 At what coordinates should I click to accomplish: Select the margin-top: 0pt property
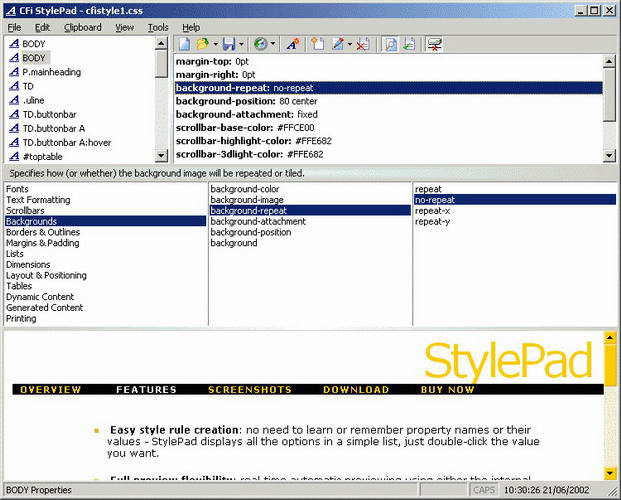[212, 61]
